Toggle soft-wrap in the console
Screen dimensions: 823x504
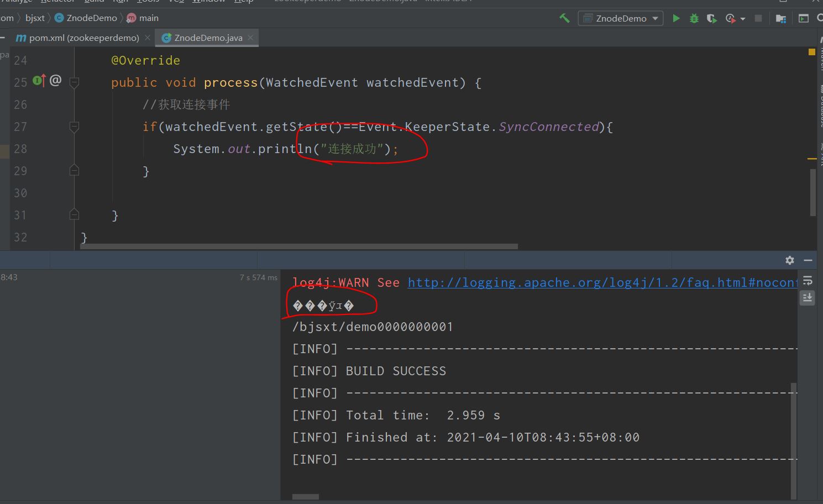click(x=807, y=280)
